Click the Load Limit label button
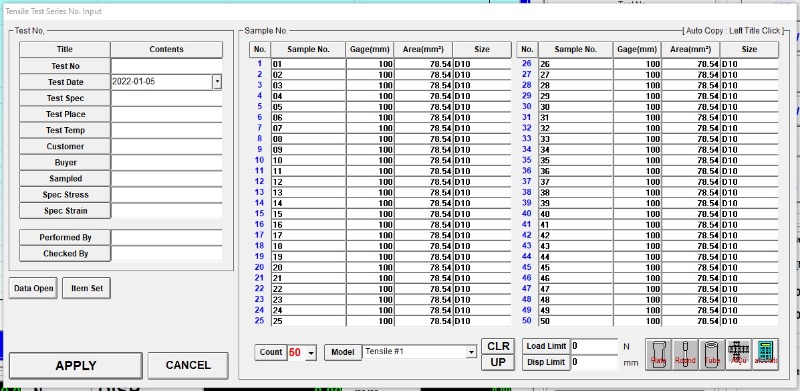 546,346
